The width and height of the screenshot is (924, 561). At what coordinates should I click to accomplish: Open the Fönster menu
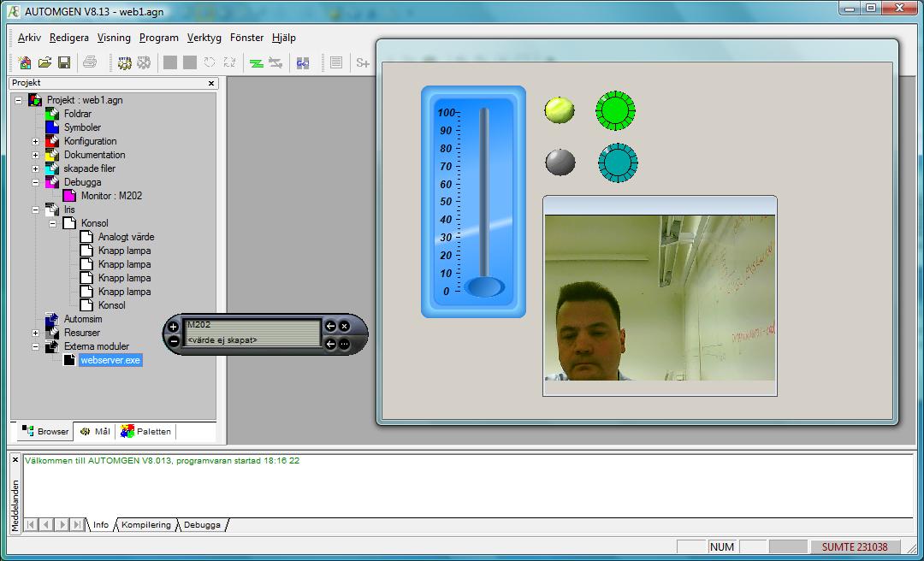click(x=246, y=38)
